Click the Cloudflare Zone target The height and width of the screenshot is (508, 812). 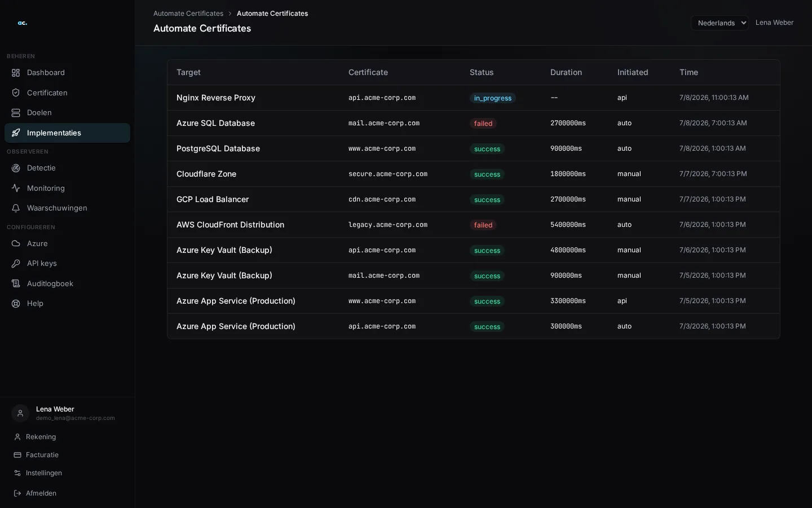(206, 174)
